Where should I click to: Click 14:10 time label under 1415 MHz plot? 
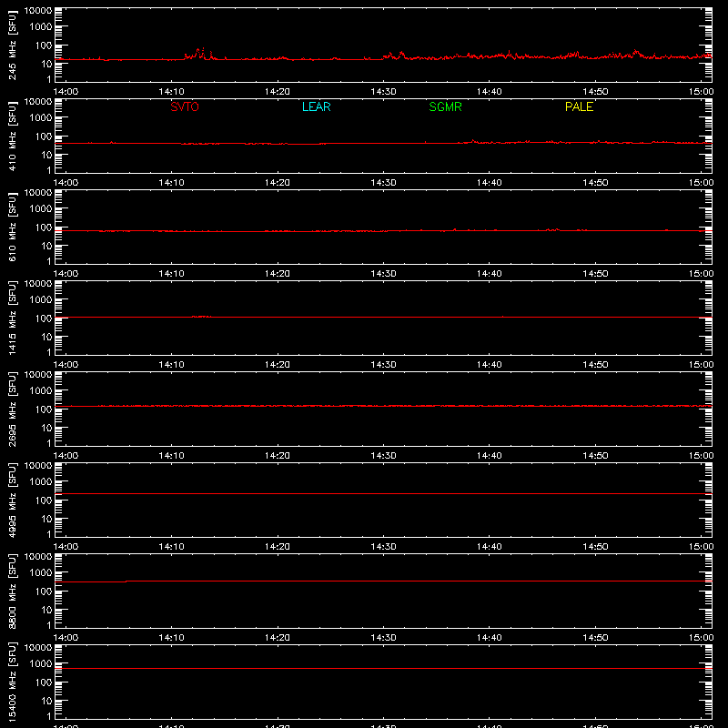171,365
